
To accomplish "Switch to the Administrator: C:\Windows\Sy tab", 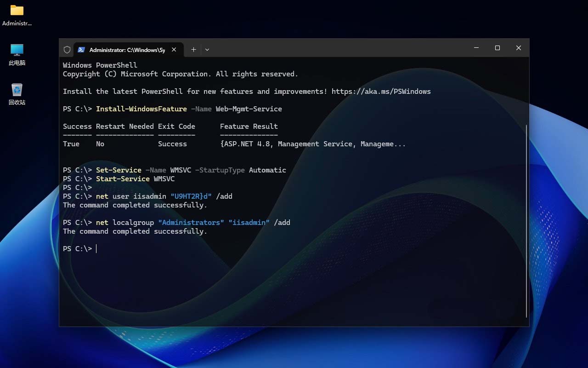I will click(127, 50).
